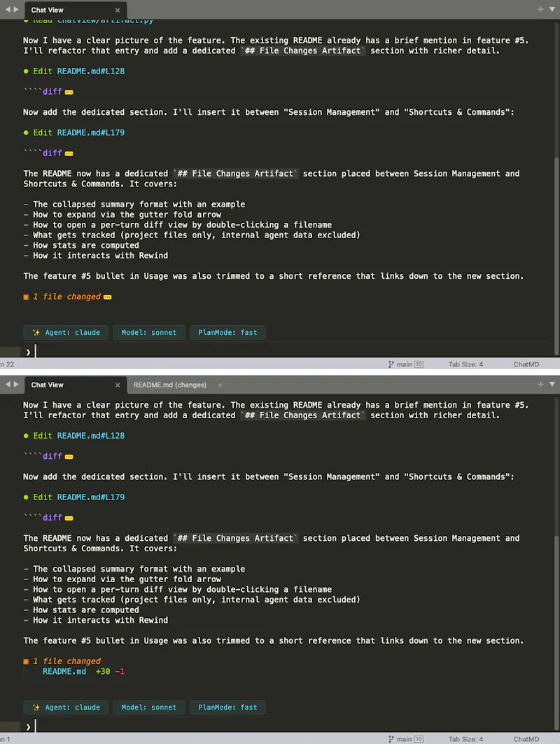Click Agent: claude button in lower window
Image resolution: width=560 pixels, height=744 pixels.
click(x=66, y=708)
